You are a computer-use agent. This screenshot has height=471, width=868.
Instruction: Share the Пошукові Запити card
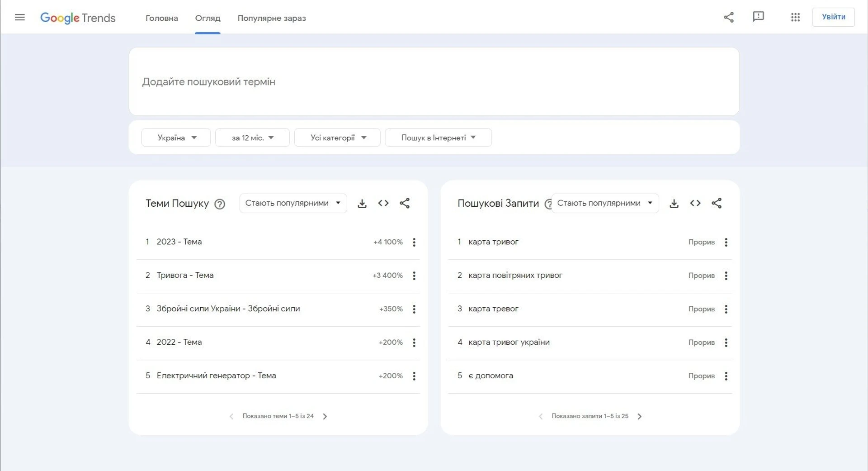coord(717,203)
